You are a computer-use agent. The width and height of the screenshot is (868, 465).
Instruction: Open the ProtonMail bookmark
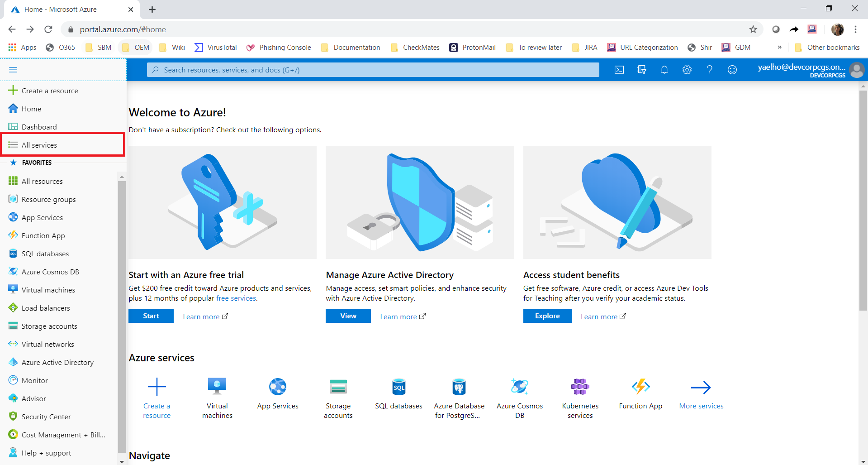[473, 48]
